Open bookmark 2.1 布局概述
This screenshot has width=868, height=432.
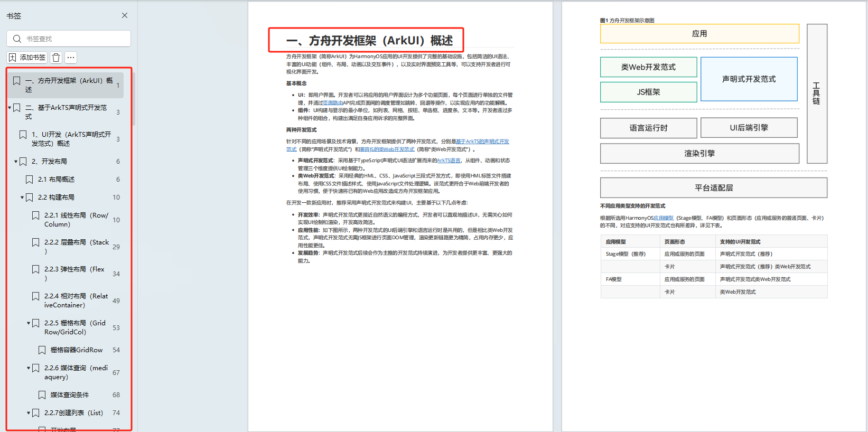pos(56,180)
